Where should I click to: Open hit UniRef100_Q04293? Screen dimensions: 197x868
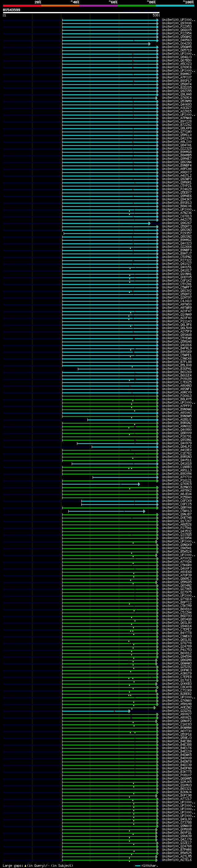(177, 43)
